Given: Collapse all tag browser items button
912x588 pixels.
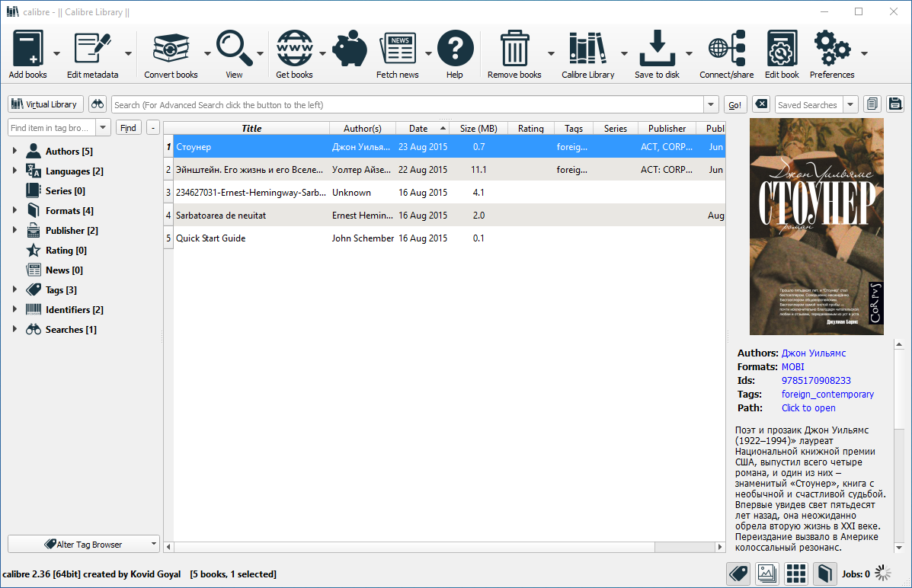Looking at the screenshot, I should (153, 128).
